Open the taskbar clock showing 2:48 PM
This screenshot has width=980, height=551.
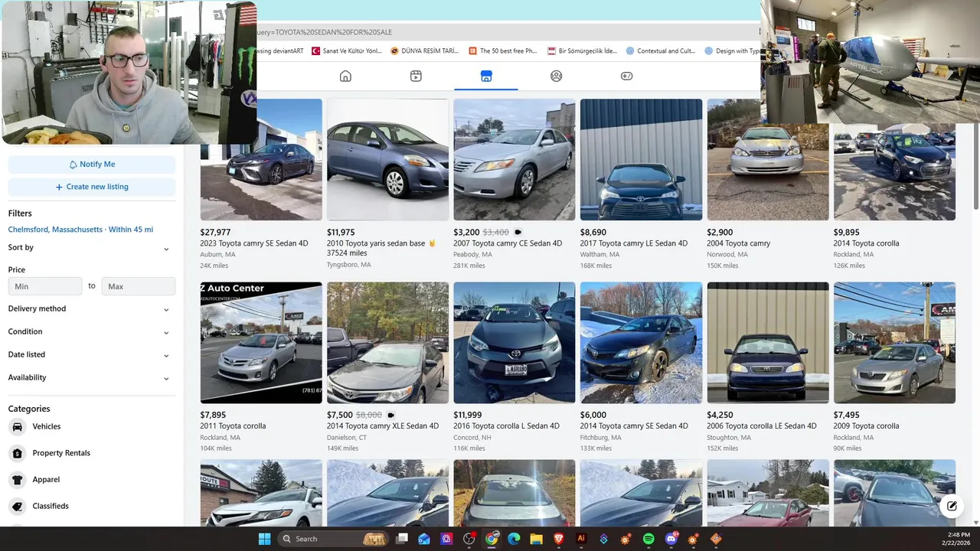pos(959,539)
